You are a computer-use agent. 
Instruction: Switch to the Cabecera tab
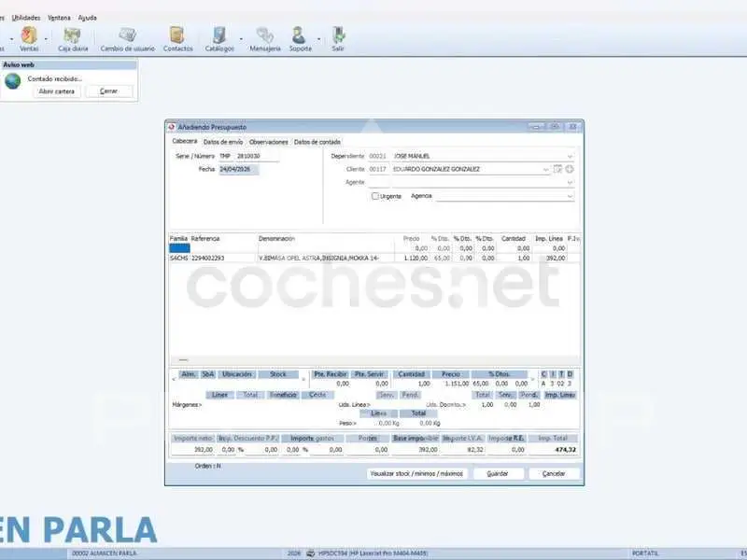(184, 142)
